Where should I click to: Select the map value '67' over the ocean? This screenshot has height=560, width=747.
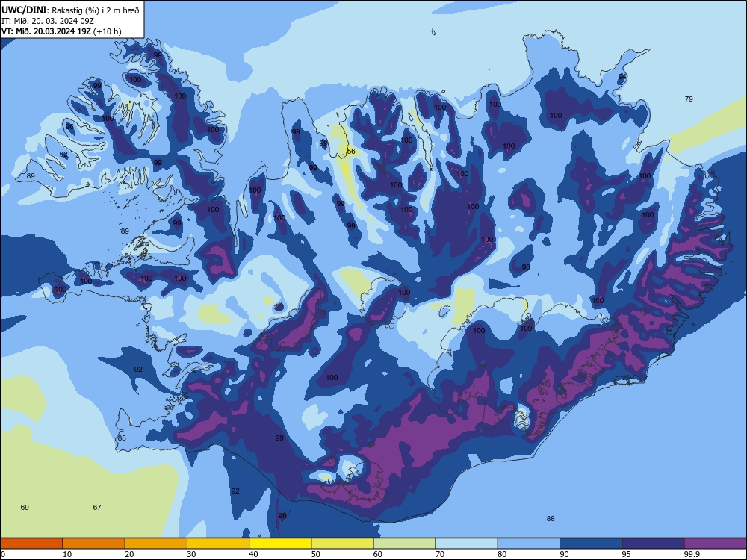tap(97, 508)
